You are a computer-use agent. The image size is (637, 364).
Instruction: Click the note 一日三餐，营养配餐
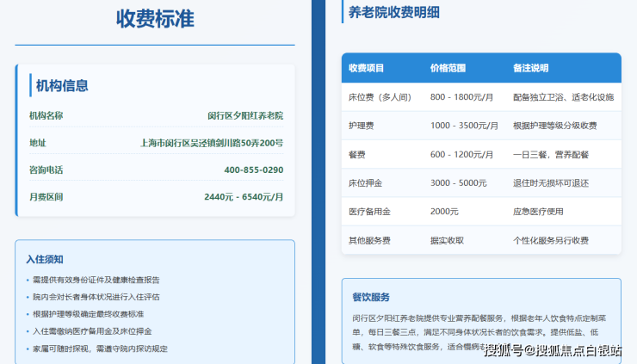(x=551, y=155)
